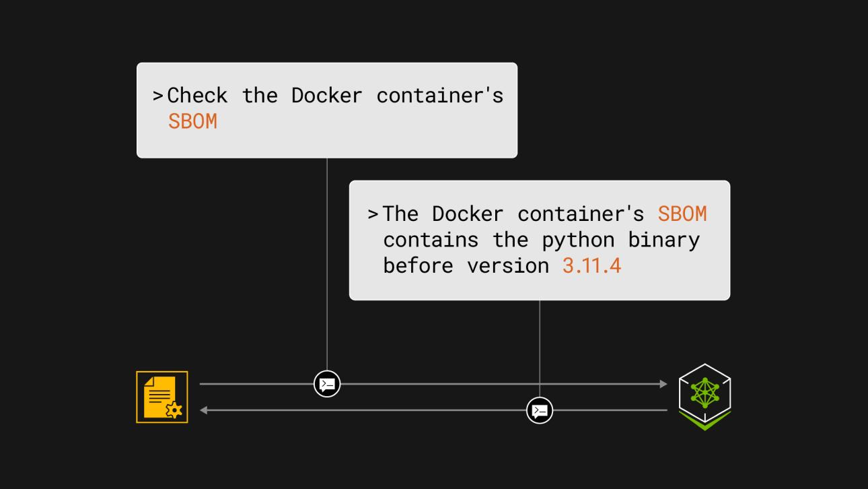Click the small gear on the yellow document

pyautogui.click(x=174, y=410)
